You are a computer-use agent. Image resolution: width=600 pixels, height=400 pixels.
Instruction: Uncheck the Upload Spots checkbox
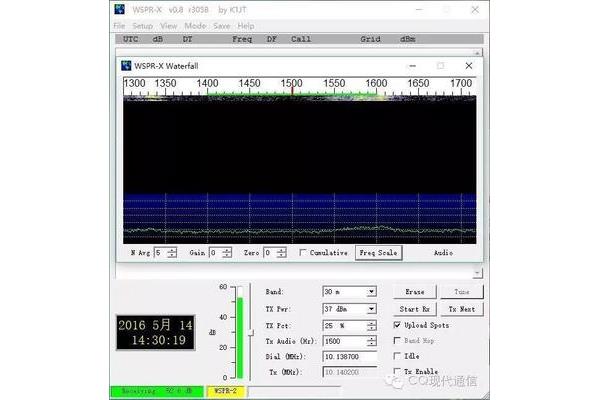click(x=397, y=325)
